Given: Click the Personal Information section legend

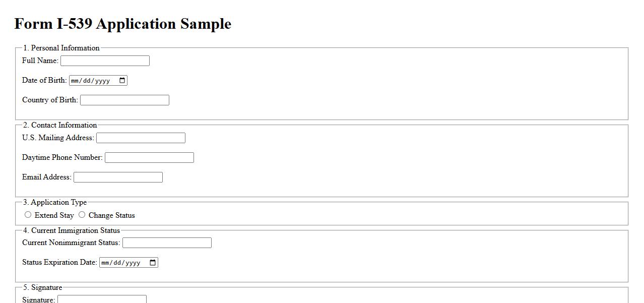Looking at the screenshot, I should [61, 48].
